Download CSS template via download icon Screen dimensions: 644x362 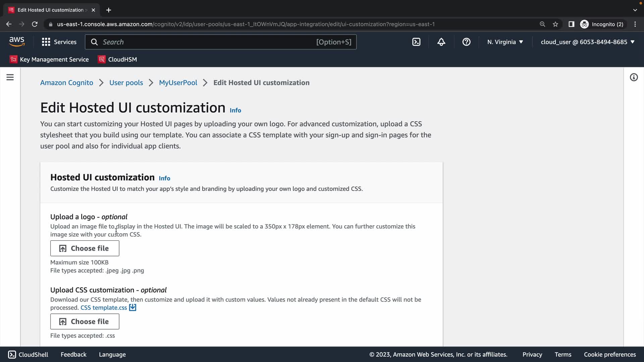133,307
